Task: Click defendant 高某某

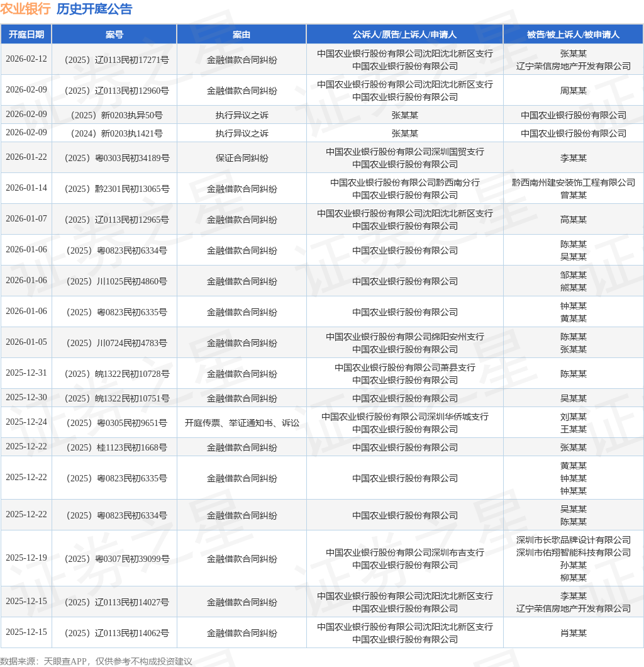Action: tap(574, 220)
